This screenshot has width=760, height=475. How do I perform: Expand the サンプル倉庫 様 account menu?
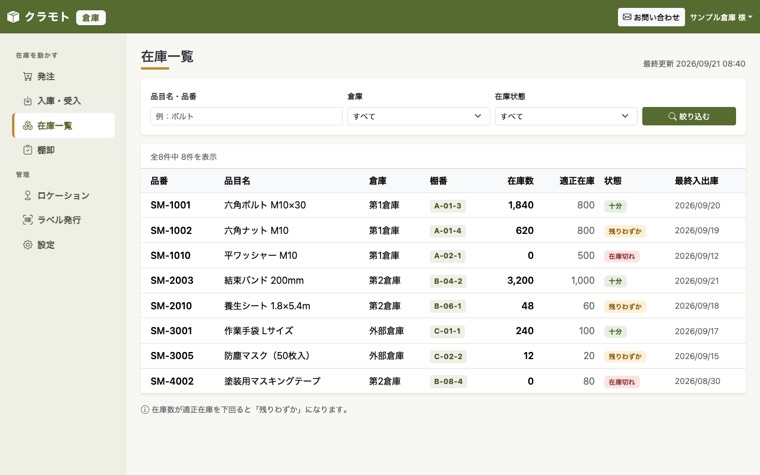point(721,17)
